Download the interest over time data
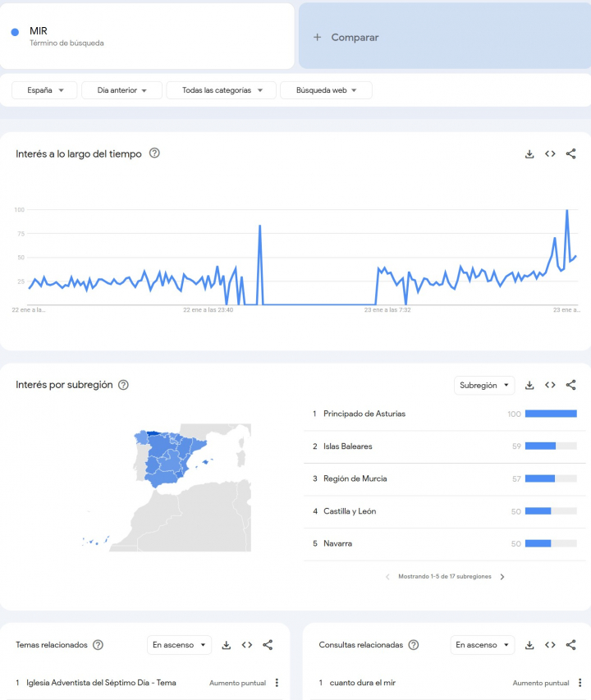Viewport: 591px width, 700px height. [529, 154]
